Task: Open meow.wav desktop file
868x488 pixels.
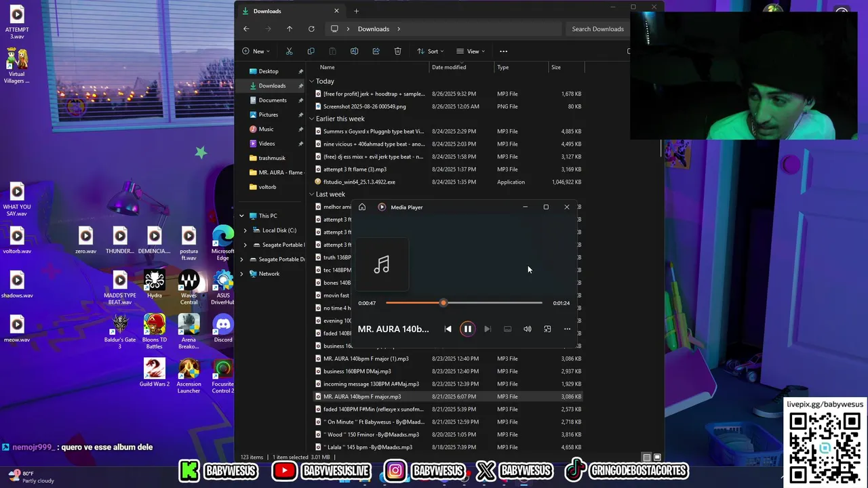Action: pyautogui.click(x=17, y=329)
